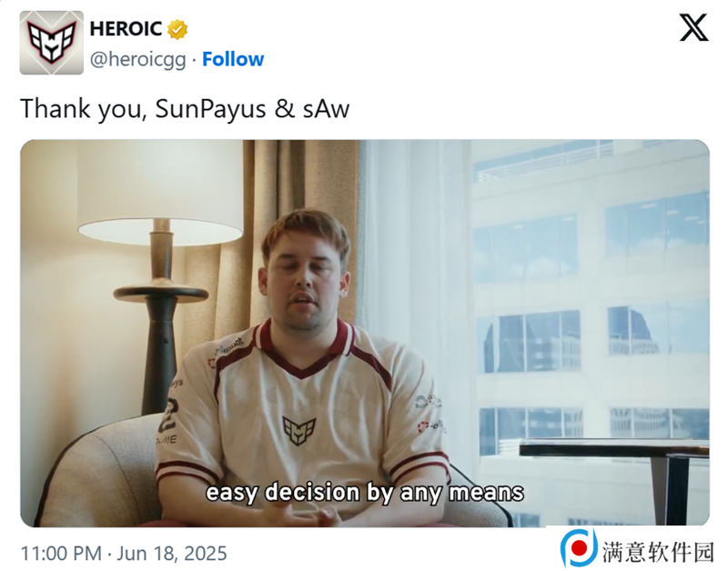
Task: Click the number 2 on jersey sleeve
Action: pos(168,416)
